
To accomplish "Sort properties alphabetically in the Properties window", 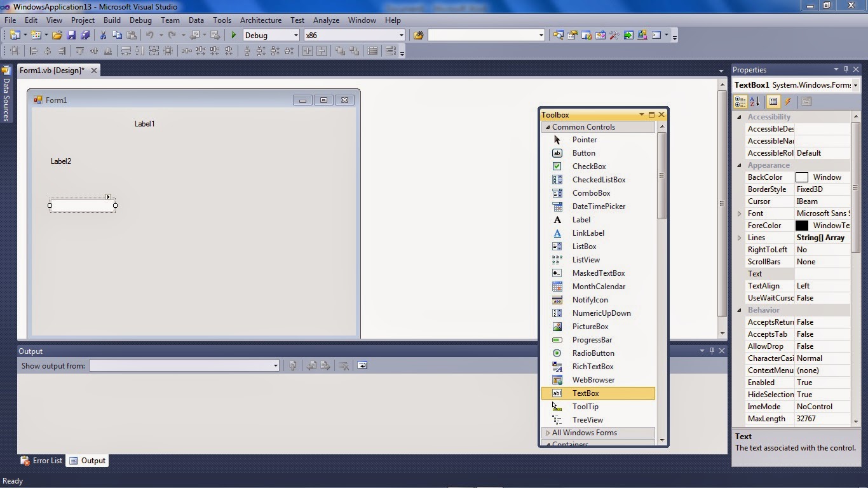I will point(754,101).
